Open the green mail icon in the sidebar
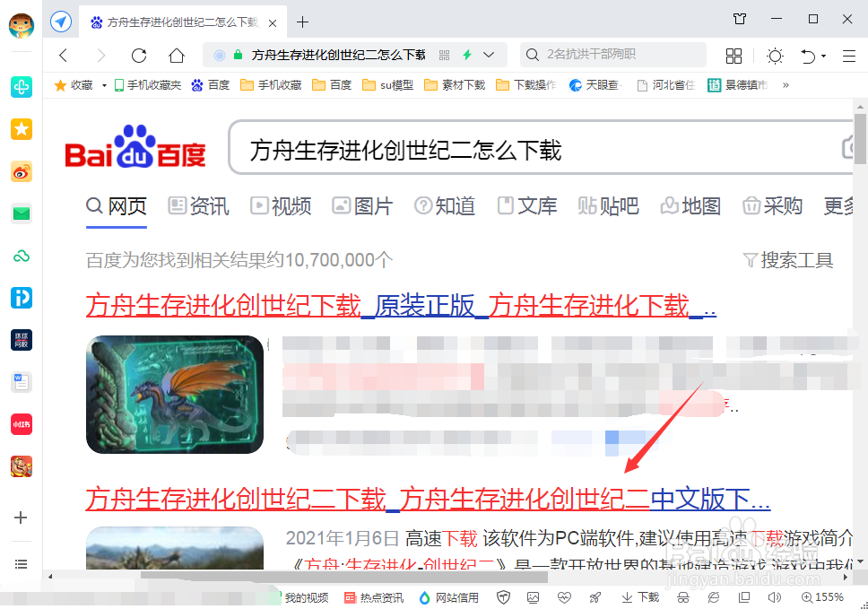This screenshot has height=609, width=868. point(21,213)
